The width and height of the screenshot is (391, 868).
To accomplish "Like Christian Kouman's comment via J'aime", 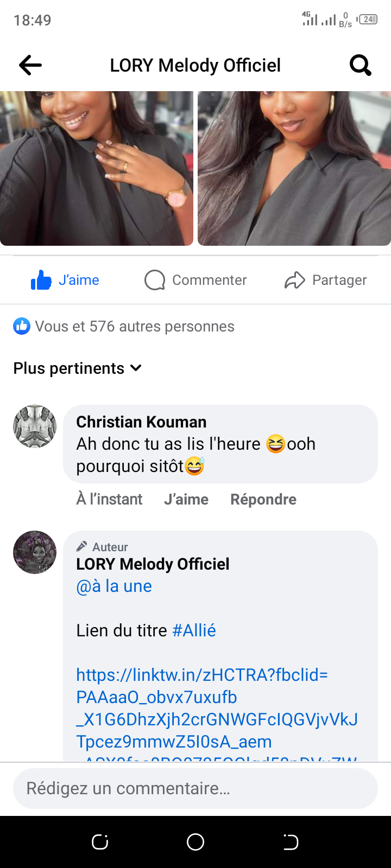I will tap(186, 499).
